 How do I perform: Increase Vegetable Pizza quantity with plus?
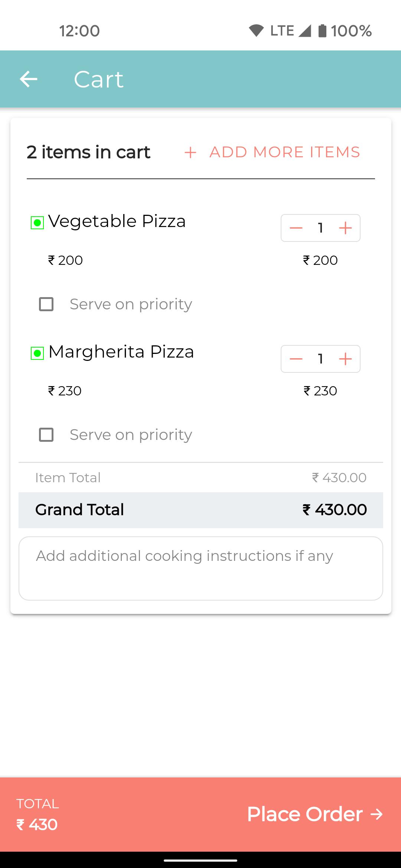(345, 228)
